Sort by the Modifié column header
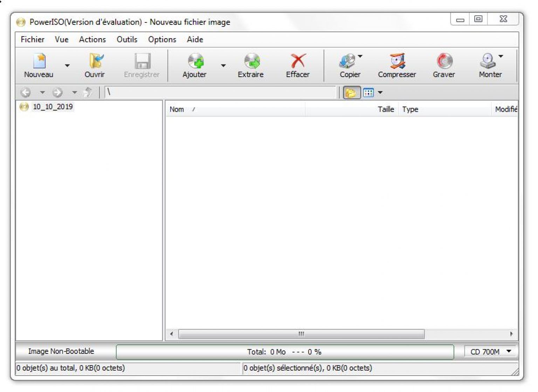This screenshot has height=392, width=538. point(505,109)
